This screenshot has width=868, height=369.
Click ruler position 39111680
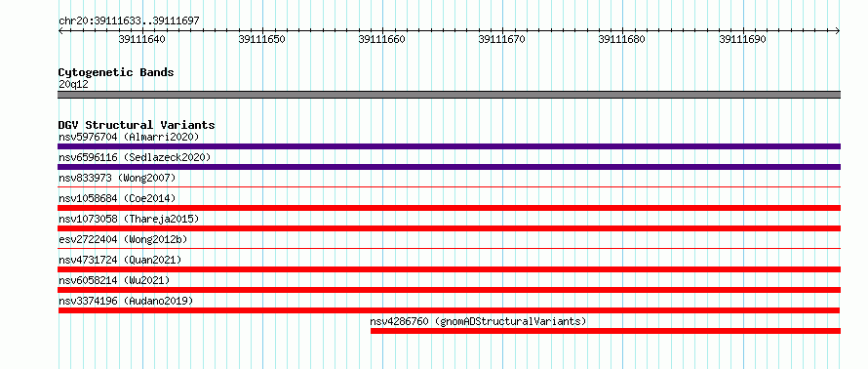[622, 39]
